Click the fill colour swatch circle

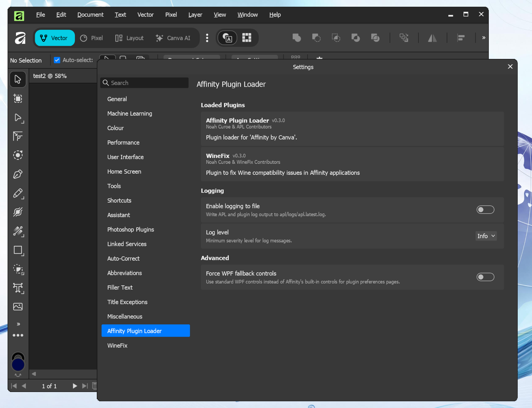18,365
